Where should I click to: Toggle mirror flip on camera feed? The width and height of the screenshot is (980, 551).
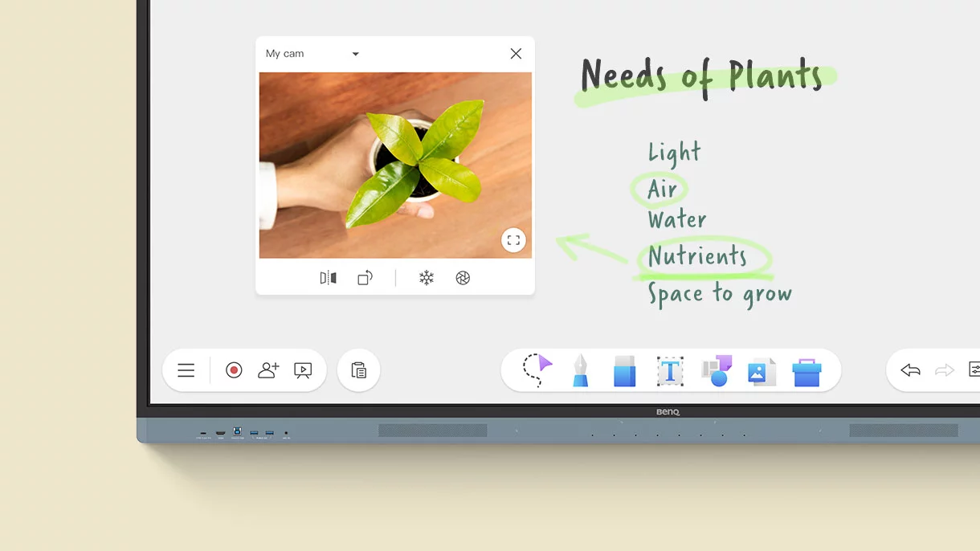[328, 278]
